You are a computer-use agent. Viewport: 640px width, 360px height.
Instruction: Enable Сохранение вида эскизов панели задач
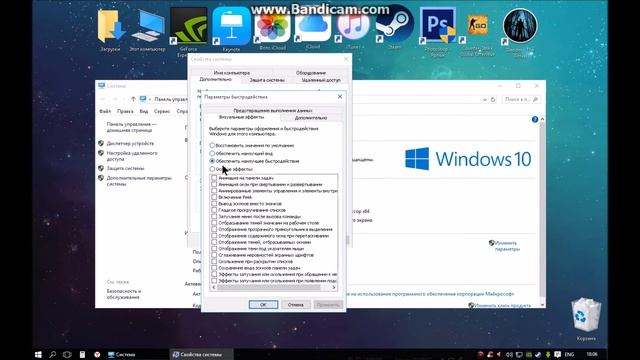point(214,268)
